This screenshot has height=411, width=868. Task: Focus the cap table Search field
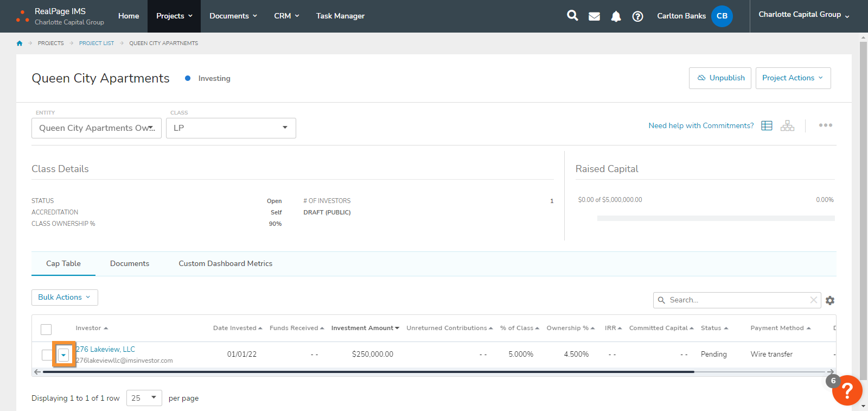tap(737, 300)
